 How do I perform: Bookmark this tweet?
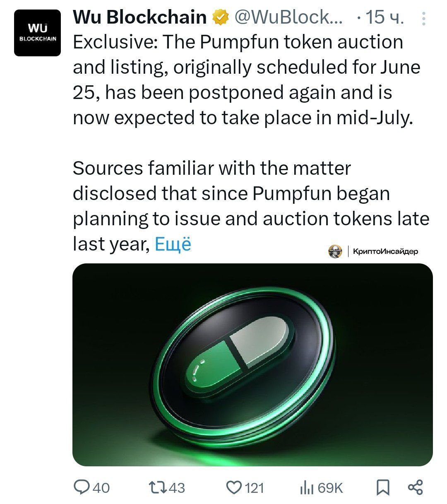point(383,487)
